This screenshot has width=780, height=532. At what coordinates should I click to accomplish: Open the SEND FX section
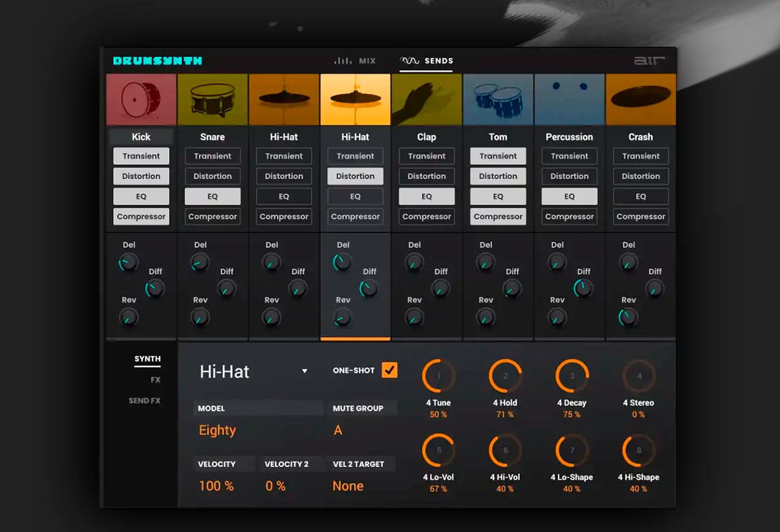[144, 401]
